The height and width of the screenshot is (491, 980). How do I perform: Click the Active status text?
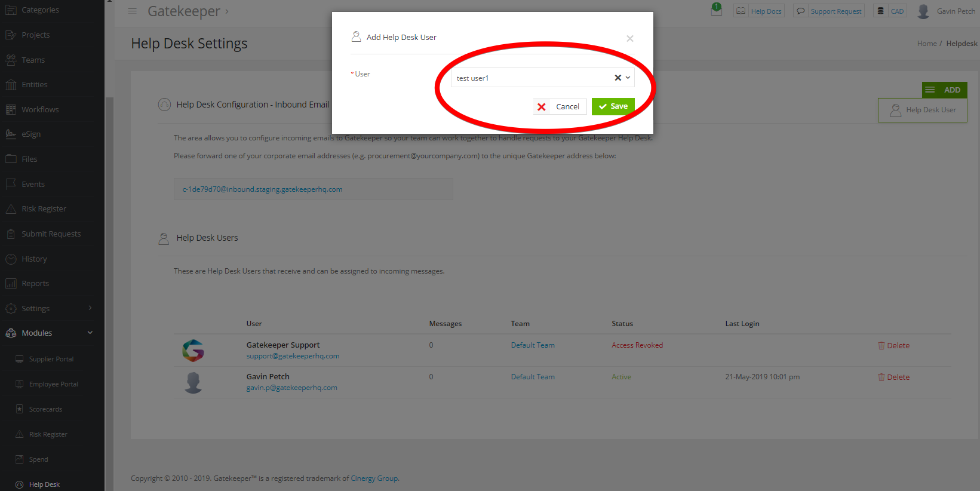point(621,377)
